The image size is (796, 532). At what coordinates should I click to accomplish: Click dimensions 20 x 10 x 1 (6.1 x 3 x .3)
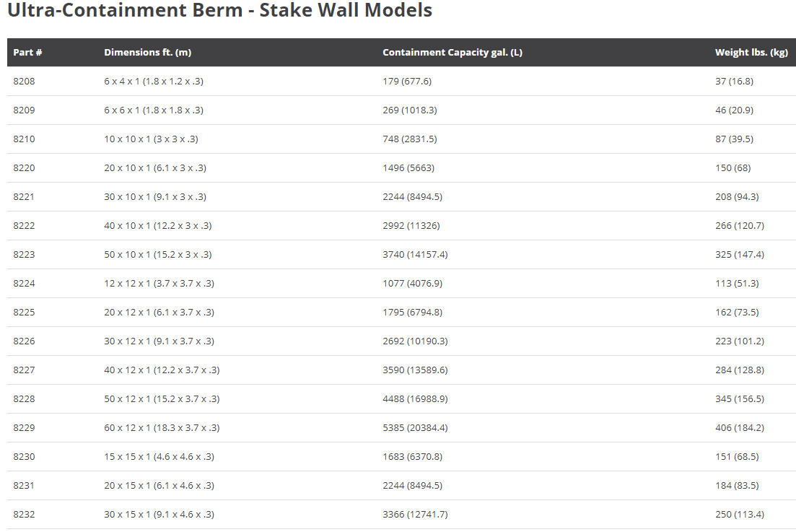[155, 168]
